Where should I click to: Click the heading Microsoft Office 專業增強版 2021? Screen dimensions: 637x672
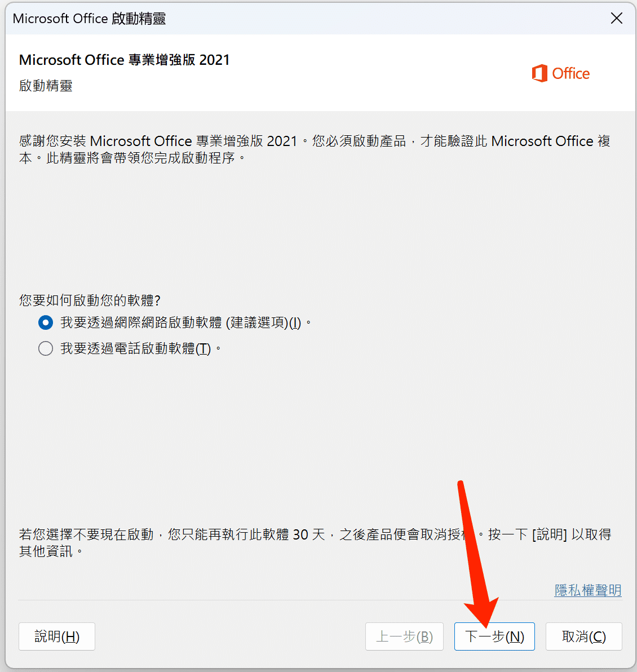coord(125,60)
